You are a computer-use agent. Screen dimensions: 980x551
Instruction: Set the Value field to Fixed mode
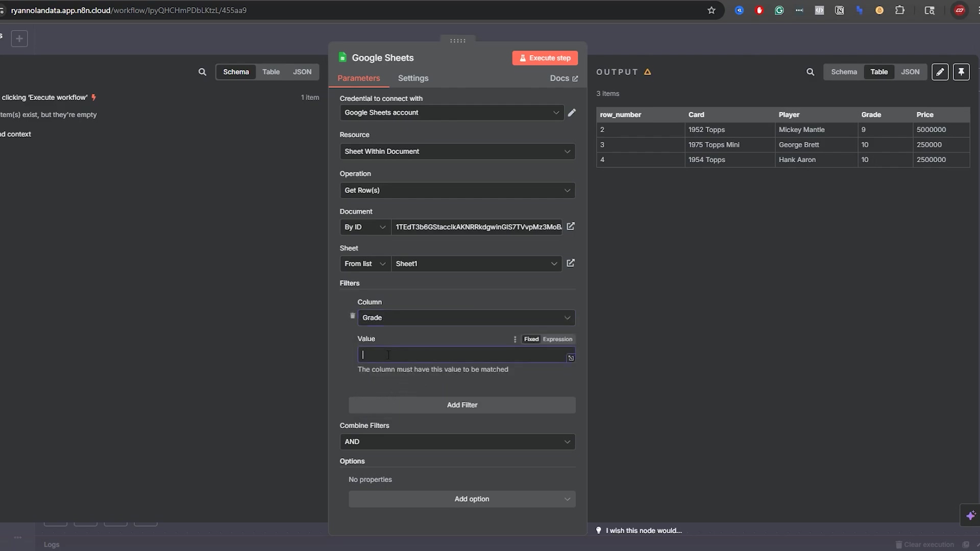coord(531,339)
